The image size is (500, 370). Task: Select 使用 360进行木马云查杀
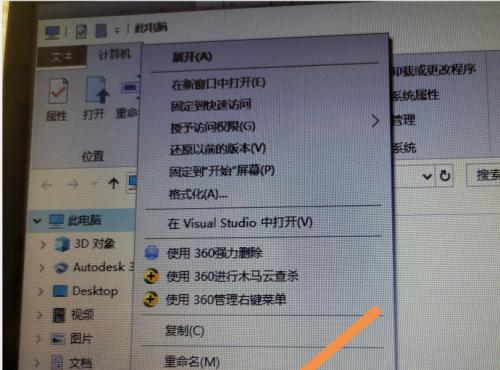[232, 276]
